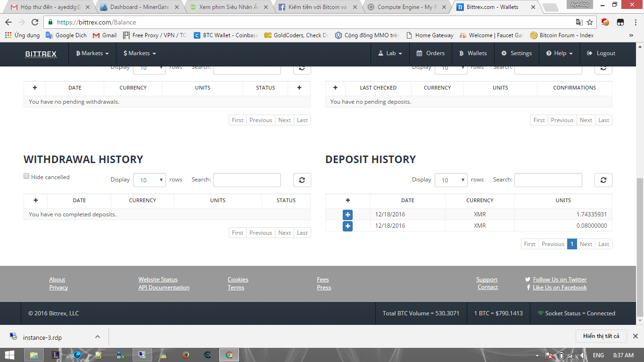Open the Settings page
The height and width of the screenshot is (362, 644).
pyautogui.click(x=516, y=53)
